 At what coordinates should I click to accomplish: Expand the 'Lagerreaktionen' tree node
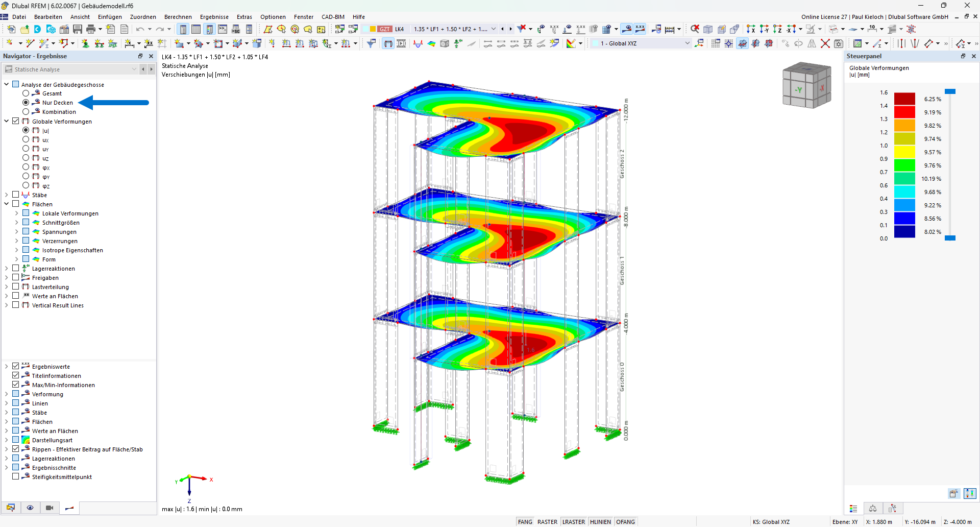point(7,268)
